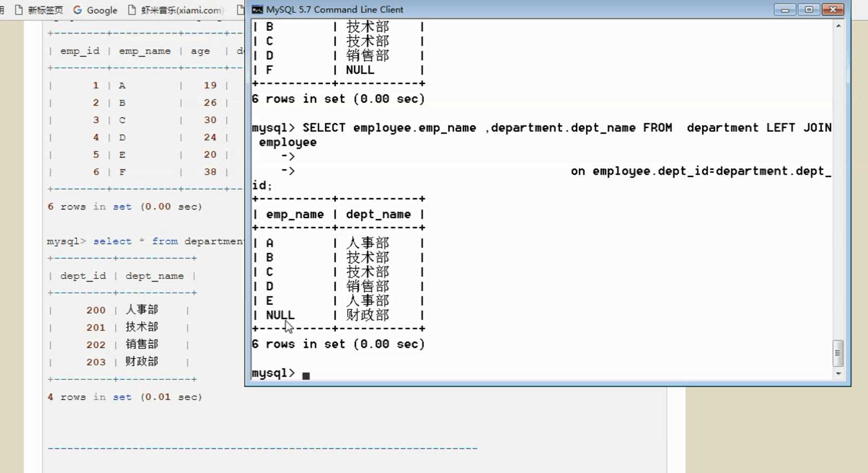Click age value 19 in browser table
This screenshot has height=473, width=868.
pyautogui.click(x=210, y=85)
